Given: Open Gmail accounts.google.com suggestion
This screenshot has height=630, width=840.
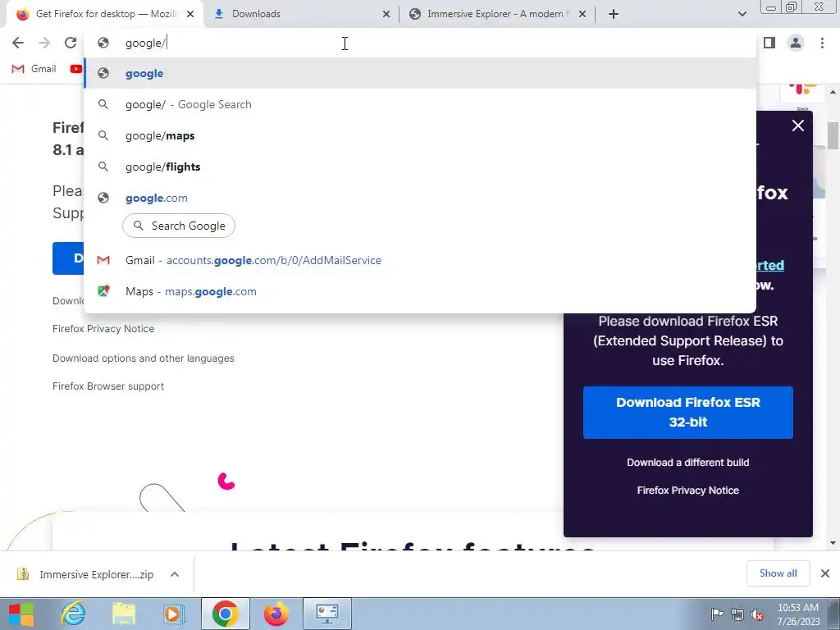Looking at the screenshot, I should pyautogui.click(x=420, y=260).
